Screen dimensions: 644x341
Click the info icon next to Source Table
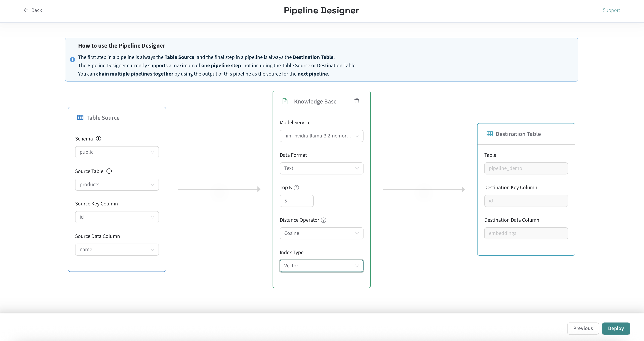click(x=109, y=171)
